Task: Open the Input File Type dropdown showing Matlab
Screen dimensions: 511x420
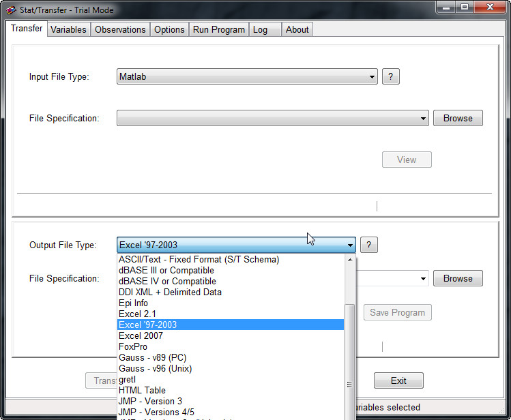Action: (x=247, y=76)
